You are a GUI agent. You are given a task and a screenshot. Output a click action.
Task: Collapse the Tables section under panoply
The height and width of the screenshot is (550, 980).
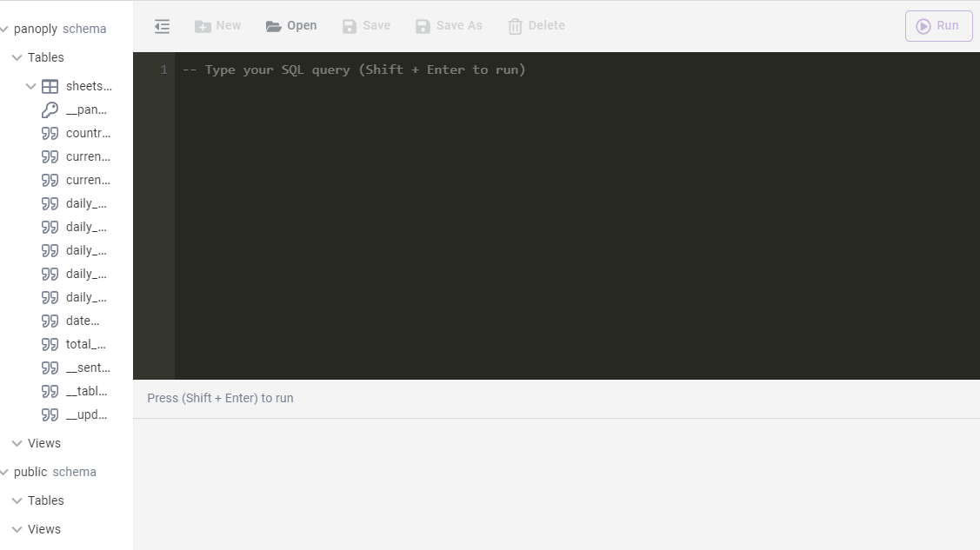[x=17, y=57]
